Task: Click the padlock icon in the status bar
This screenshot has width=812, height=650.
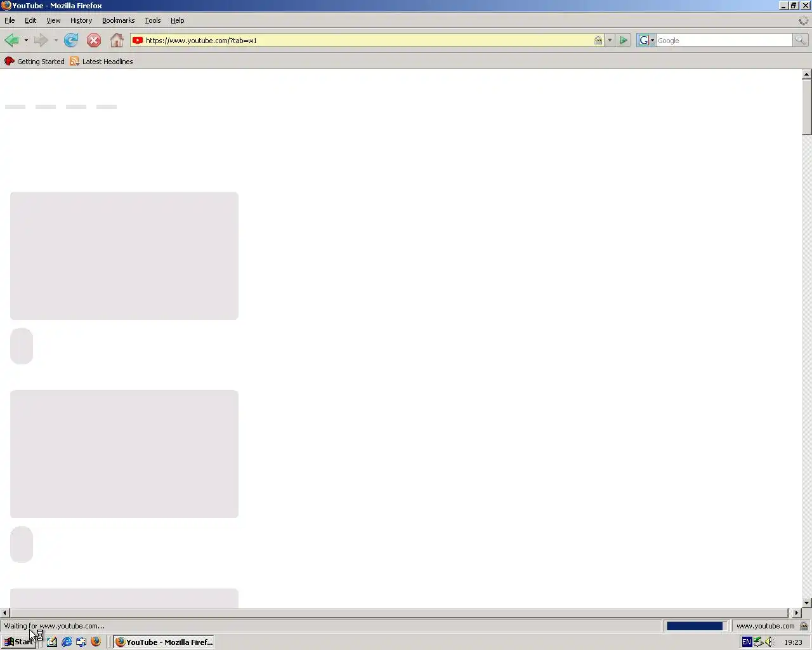Action: pyautogui.click(x=804, y=626)
